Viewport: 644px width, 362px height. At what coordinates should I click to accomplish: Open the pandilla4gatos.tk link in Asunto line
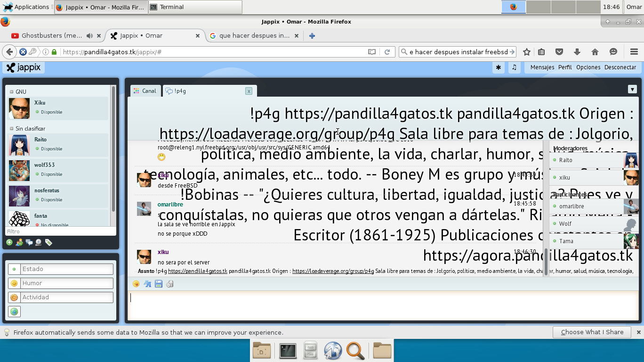pos(198,271)
